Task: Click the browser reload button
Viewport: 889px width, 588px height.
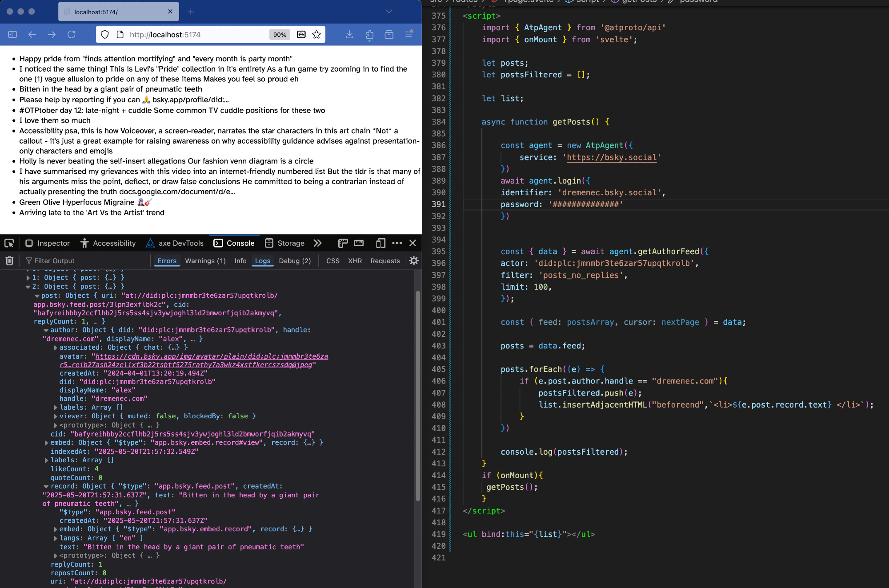Action: coord(71,35)
